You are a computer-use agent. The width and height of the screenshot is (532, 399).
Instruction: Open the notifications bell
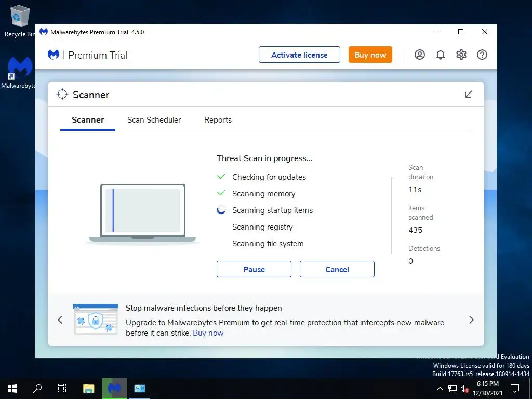(x=441, y=55)
